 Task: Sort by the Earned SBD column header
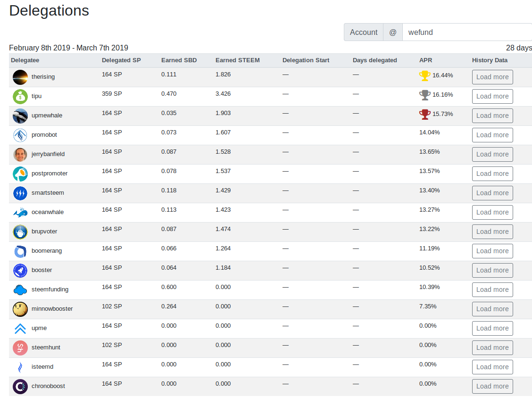[x=179, y=60]
